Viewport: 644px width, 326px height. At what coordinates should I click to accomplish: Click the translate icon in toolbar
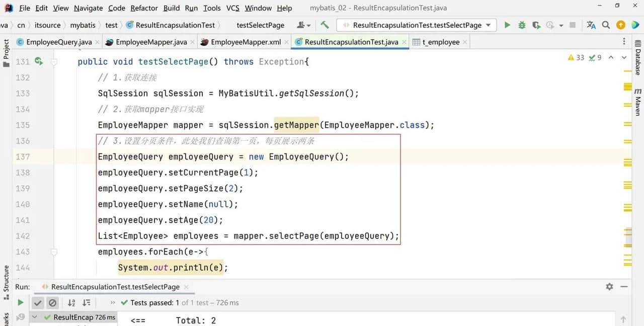(x=591, y=25)
